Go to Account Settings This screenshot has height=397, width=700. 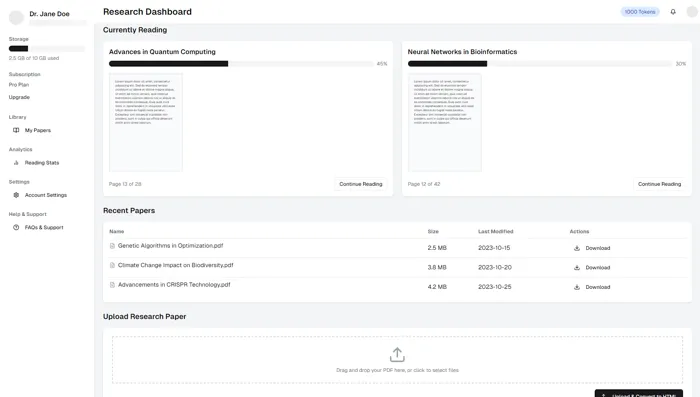46,195
